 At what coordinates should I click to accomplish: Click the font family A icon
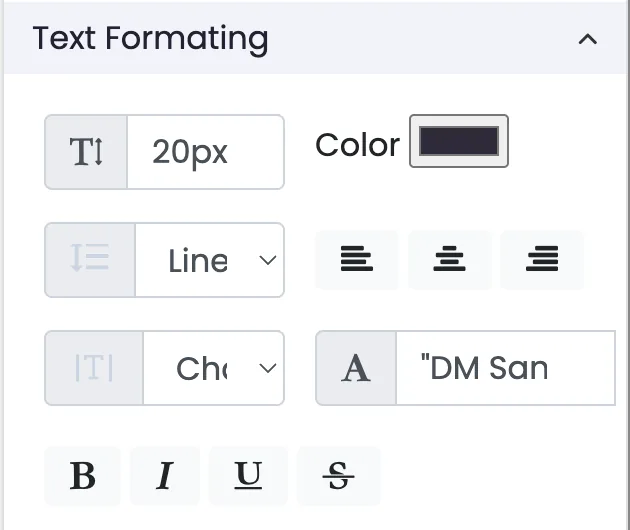tap(356, 368)
